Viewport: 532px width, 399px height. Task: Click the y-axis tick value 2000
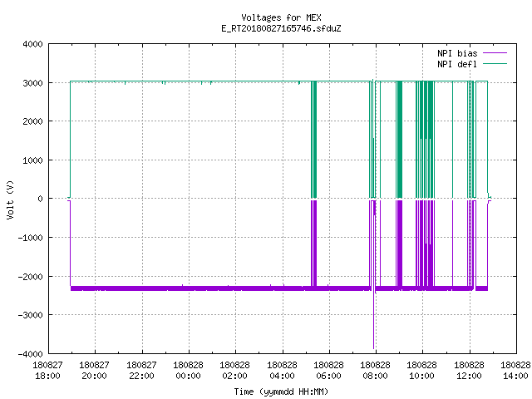point(32,122)
